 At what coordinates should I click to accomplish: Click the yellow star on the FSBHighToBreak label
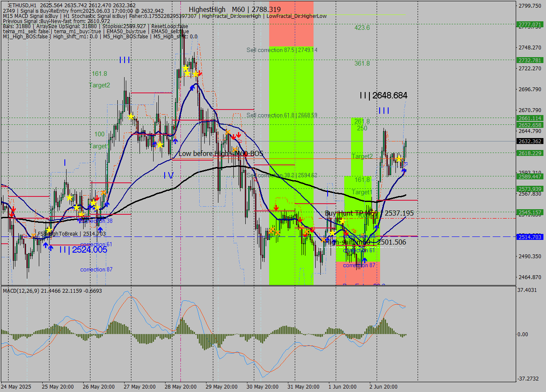[49, 230]
